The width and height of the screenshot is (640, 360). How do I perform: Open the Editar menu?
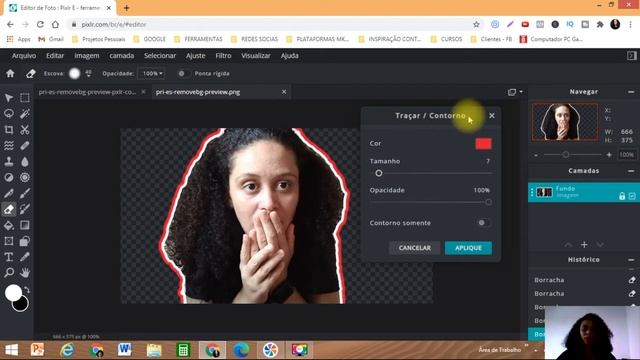coord(55,56)
